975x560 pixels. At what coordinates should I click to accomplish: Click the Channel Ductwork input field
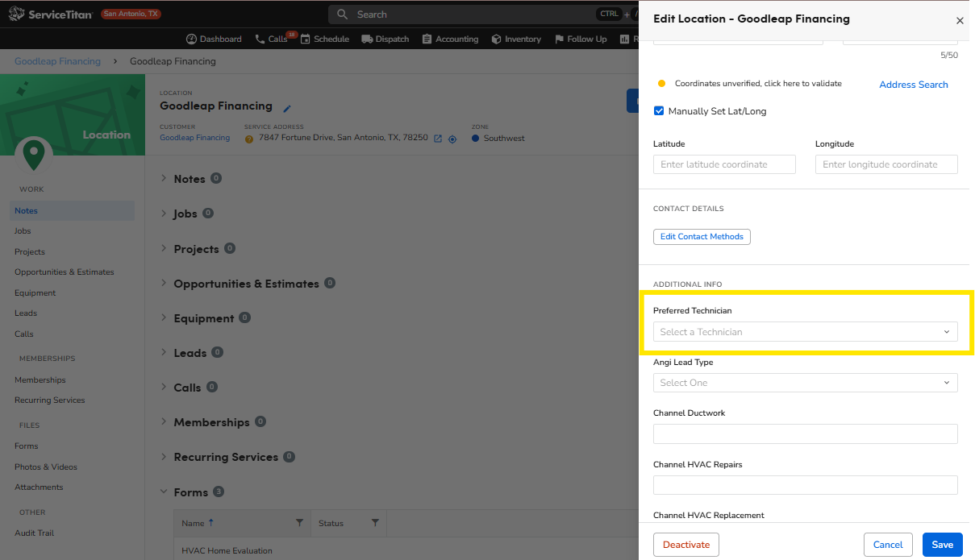pyautogui.click(x=805, y=433)
